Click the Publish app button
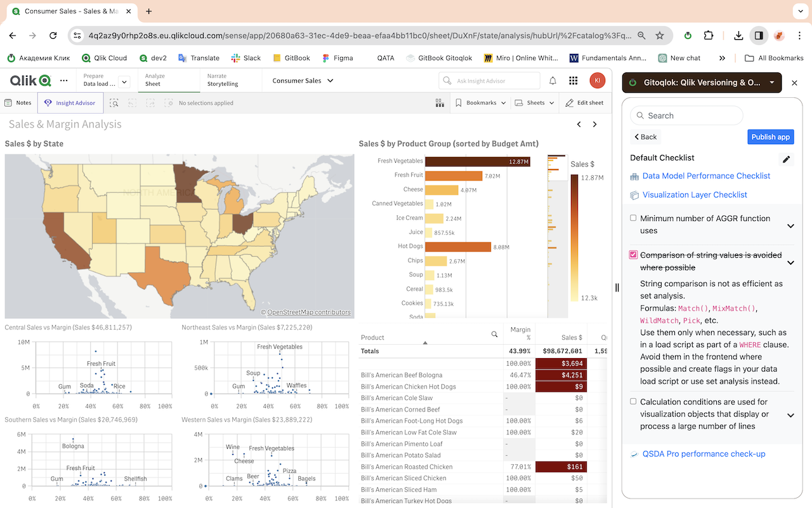This screenshot has width=812, height=508. pyautogui.click(x=771, y=137)
